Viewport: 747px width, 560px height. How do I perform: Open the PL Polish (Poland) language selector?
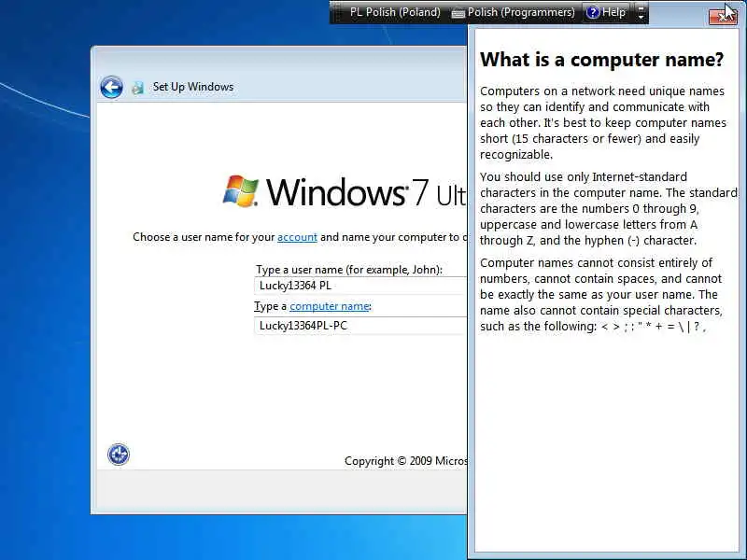pyautogui.click(x=395, y=12)
